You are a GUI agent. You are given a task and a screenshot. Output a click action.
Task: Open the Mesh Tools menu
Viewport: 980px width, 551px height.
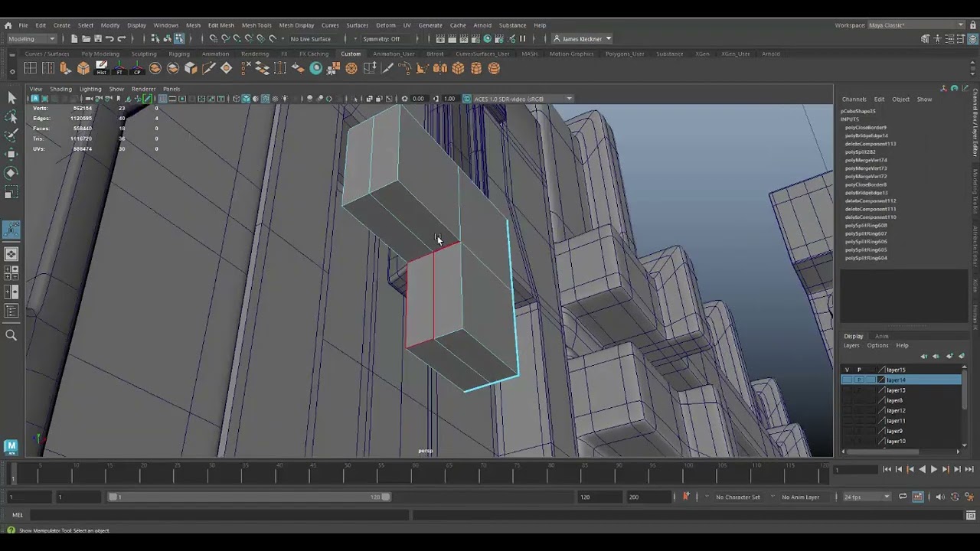pyautogui.click(x=256, y=25)
